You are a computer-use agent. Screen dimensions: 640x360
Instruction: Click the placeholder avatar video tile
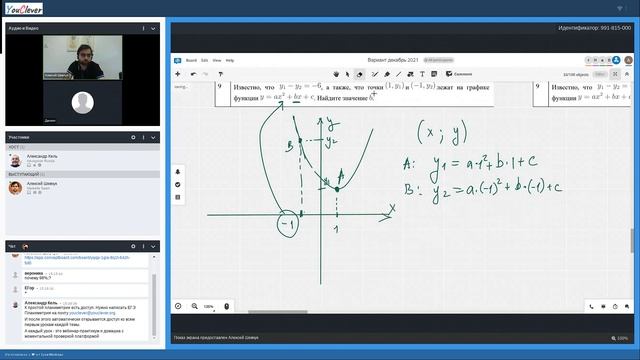tap(82, 102)
